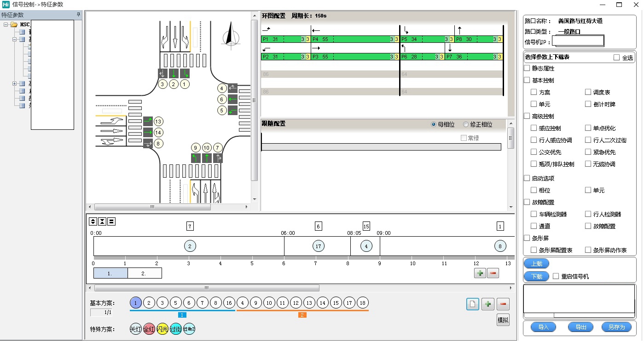
Task: Collapse the second-level expanded tree node
Action: coord(15,40)
